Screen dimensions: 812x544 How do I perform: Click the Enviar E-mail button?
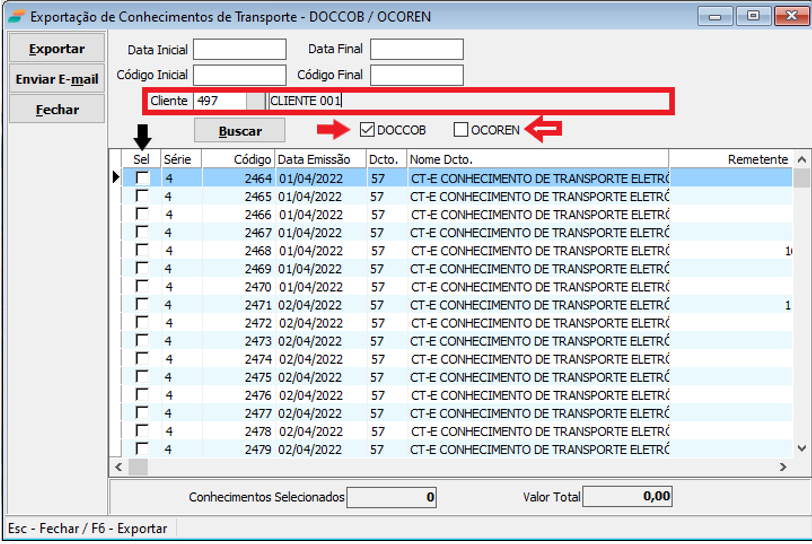pyautogui.click(x=57, y=79)
